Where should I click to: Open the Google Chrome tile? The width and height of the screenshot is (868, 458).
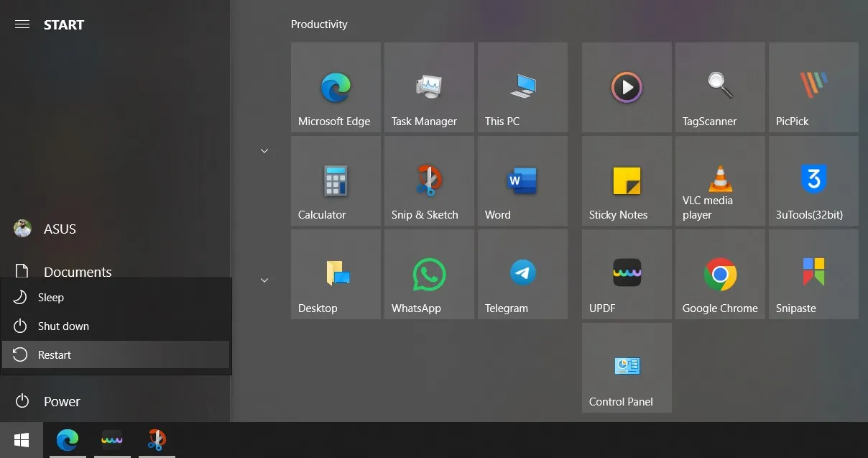pyautogui.click(x=720, y=274)
